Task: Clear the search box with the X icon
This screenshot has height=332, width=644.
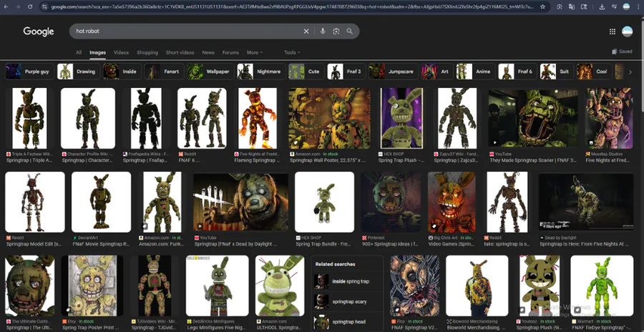Action: pos(306,31)
